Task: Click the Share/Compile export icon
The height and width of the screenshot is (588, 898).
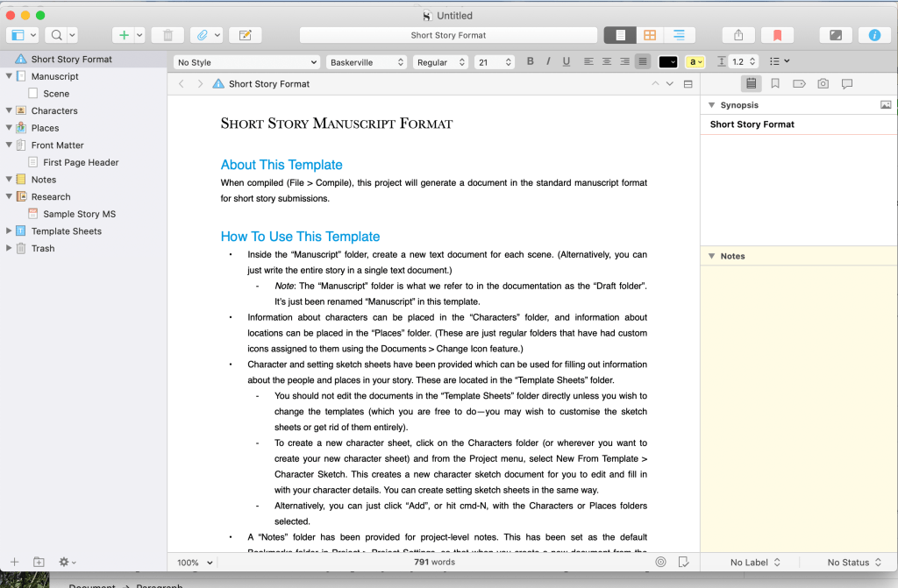Action: pos(738,35)
